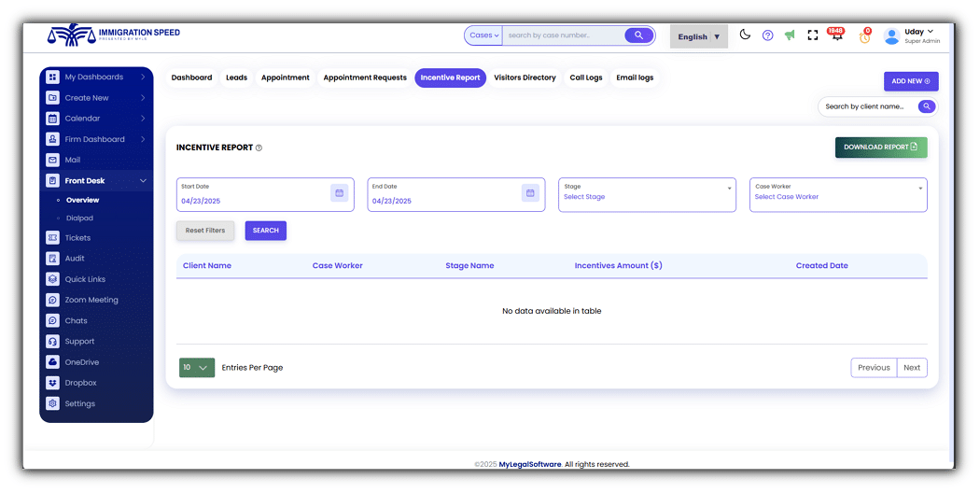This screenshot has width=980, height=493.
Task: Click the orange timer clock icon
Action: click(x=864, y=36)
